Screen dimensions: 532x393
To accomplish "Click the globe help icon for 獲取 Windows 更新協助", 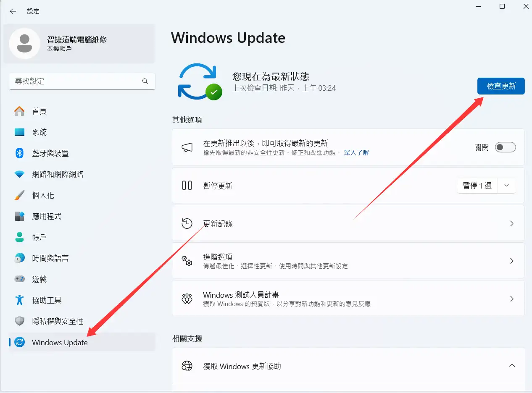I will click(x=187, y=366).
